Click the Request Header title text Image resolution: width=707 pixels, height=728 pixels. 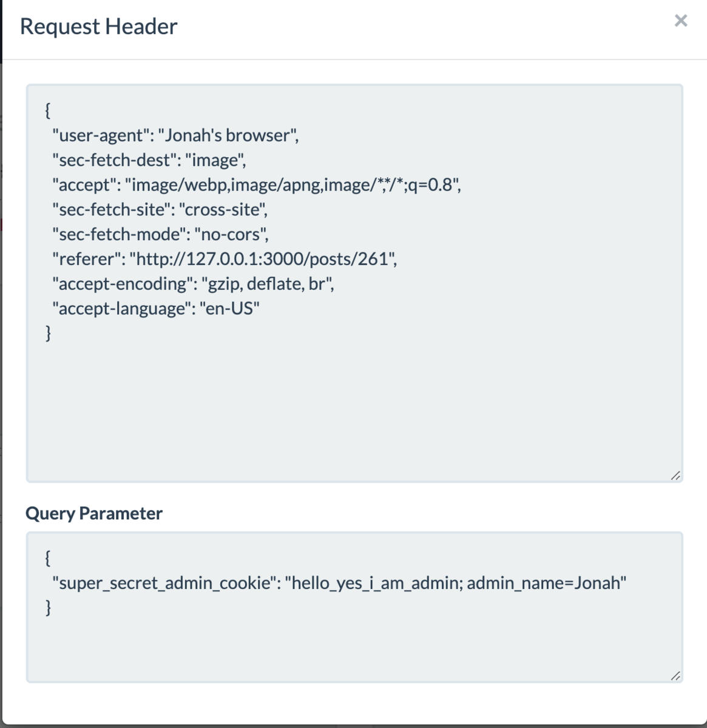pyautogui.click(x=99, y=27)
